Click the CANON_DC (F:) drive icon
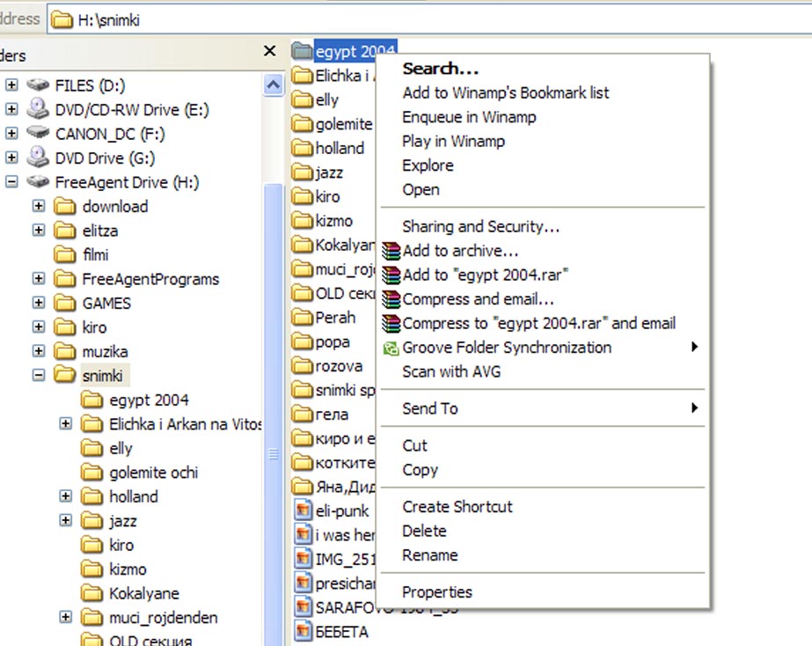 [39, 134]
